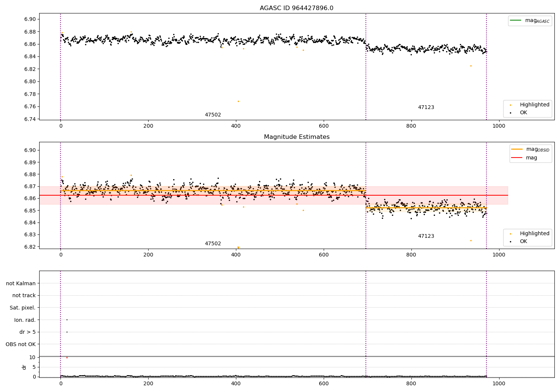Click the 'Sat. pixel.' axis label
The image size is (560, 392).
tap(23, 308)
